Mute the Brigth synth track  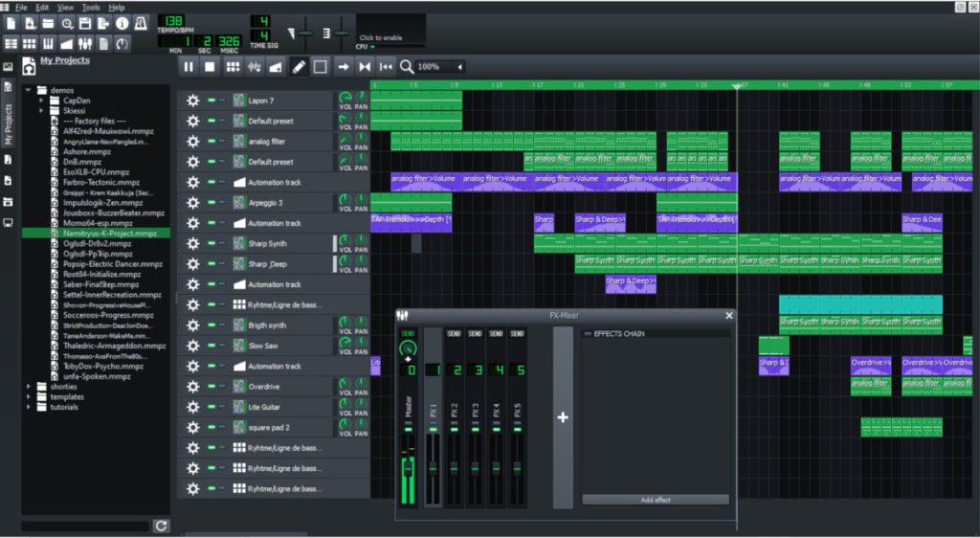[212, 325]
